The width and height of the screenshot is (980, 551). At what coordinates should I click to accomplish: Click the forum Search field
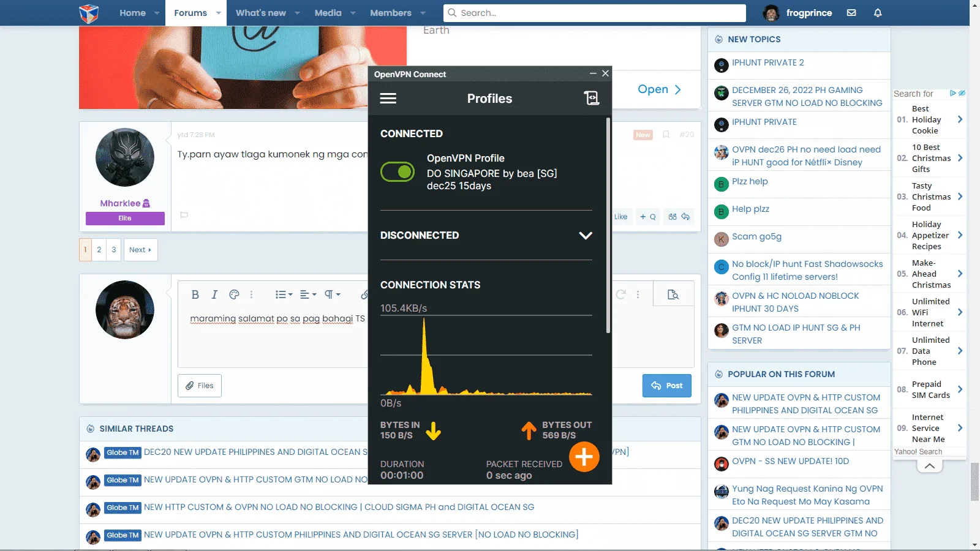coord(595,13)
